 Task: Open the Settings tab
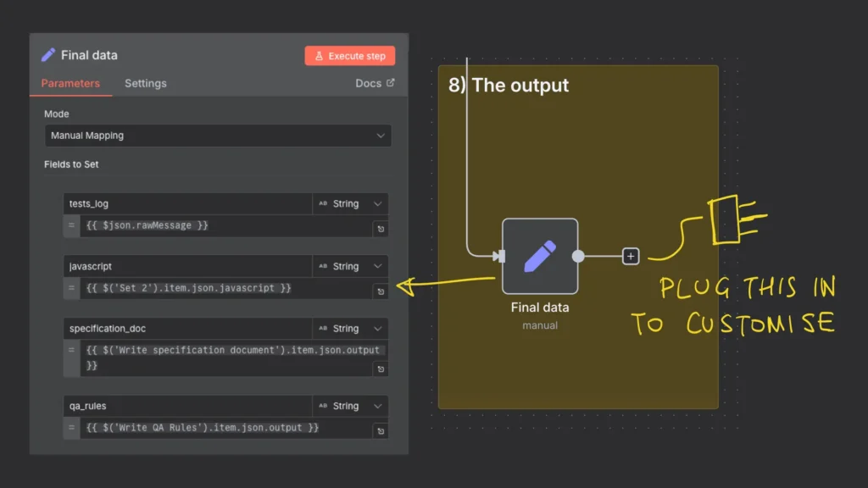point(146,83)
